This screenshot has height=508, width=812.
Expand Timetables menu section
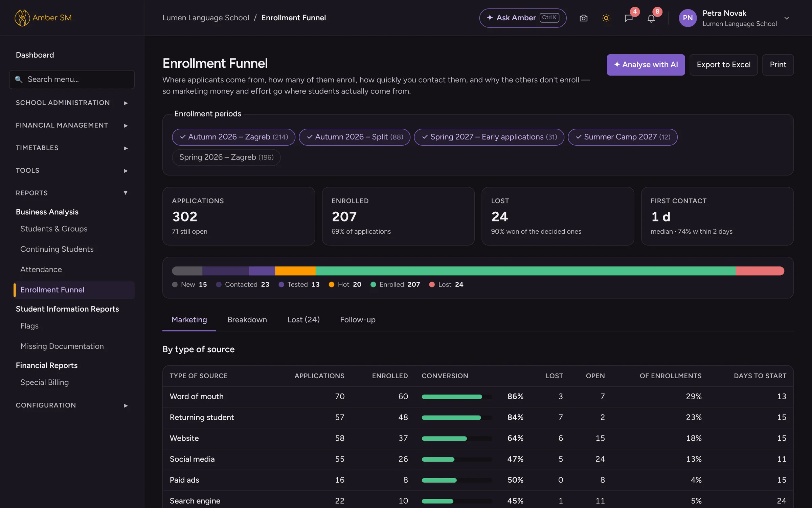pyautogui.click(x=72, y=148)
